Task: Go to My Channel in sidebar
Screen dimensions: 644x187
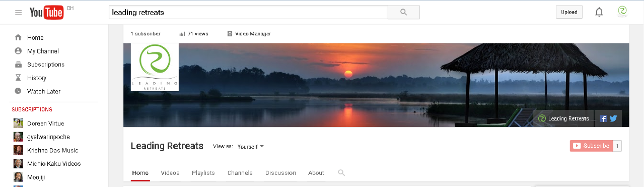Action: point(43,51)
